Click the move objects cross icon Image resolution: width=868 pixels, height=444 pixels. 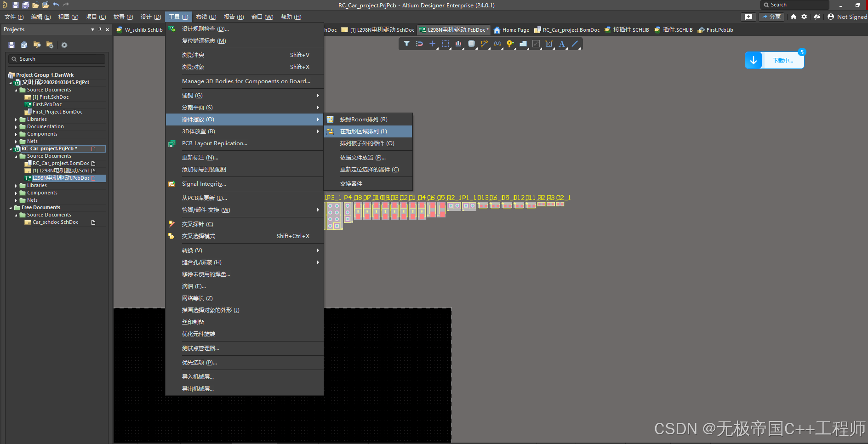[x=432, y=44]
